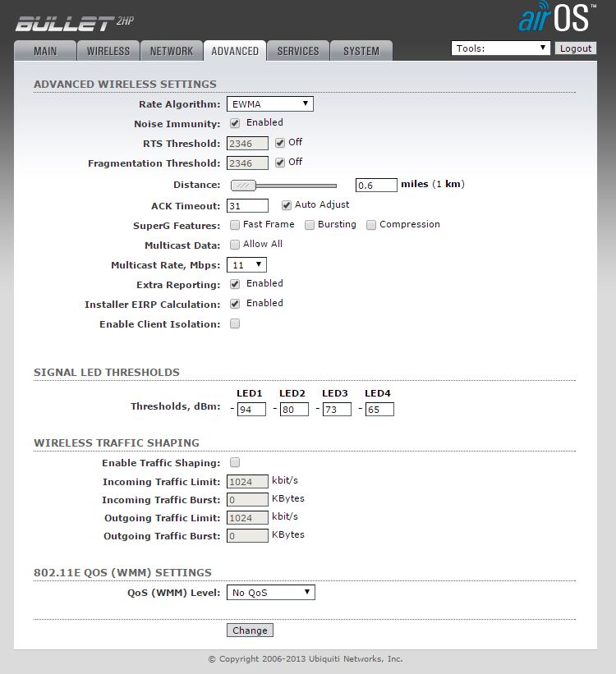This screenshot has height=674, width=616.
Task: Toggle Installer EIRP Calculation checkbox
Action: click(x=235, y=304)
